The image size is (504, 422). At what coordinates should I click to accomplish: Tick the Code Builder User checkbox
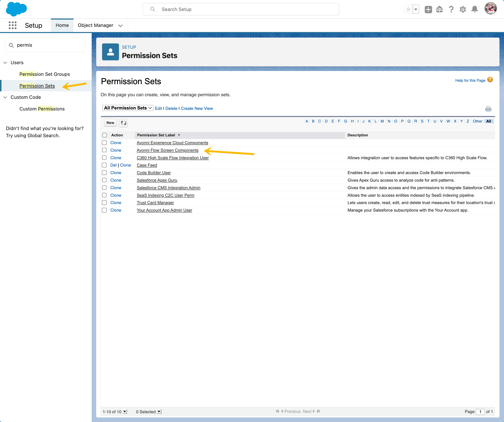coord(104,172)
